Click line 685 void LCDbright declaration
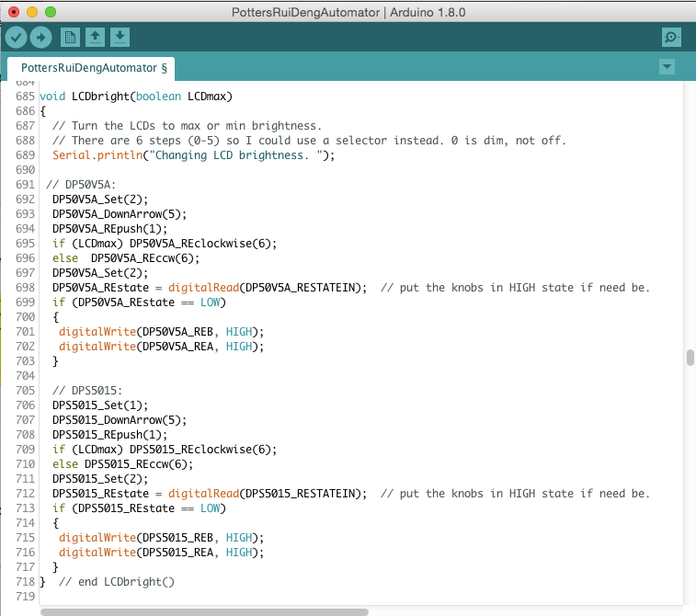Image resolution: width=696 pixels, height=616 pixels. click(136, 97)
